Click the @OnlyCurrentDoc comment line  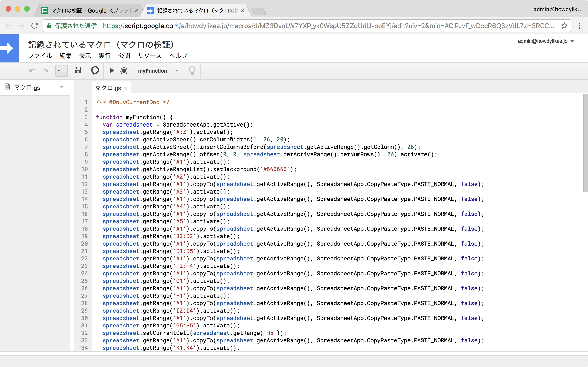(x=133, y=102)
